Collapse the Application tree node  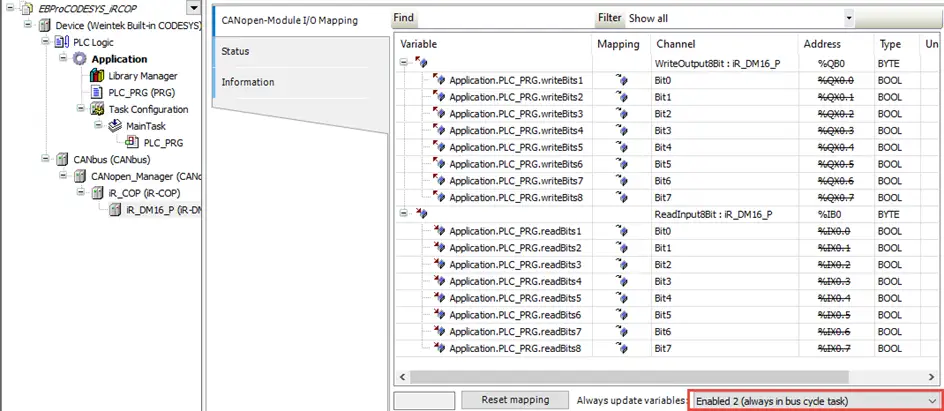click(x=63, y=58)
